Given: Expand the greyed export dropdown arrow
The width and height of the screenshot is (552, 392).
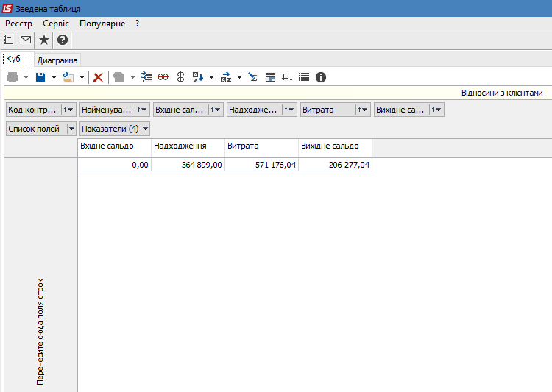Looking at the screenshot, I should pyautogui.click(x=132, y=77).
